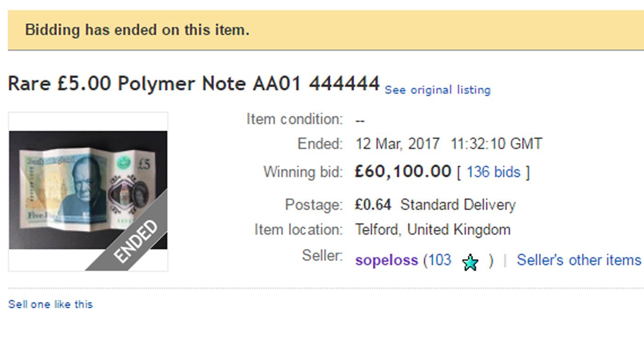Click the £5 note listing photo
Screen dimensions: 644x362
pos(87,184)
